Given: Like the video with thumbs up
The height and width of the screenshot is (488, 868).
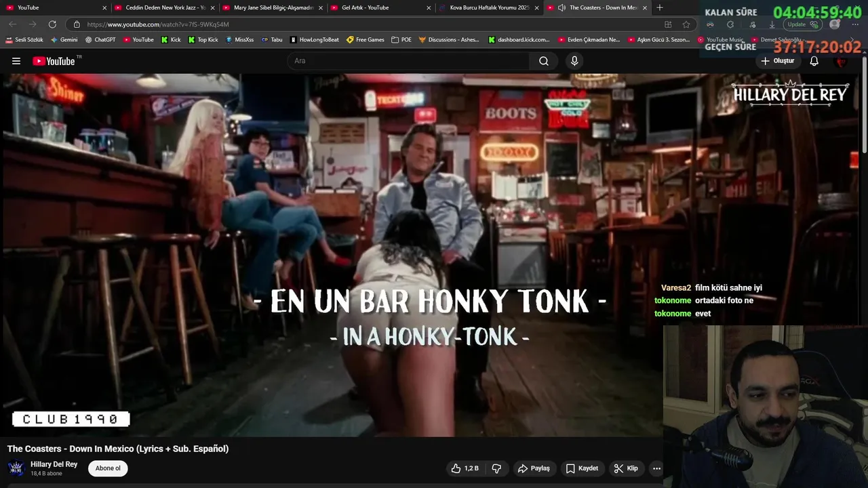Looking at the screenshot, I should tap(465, 468).
